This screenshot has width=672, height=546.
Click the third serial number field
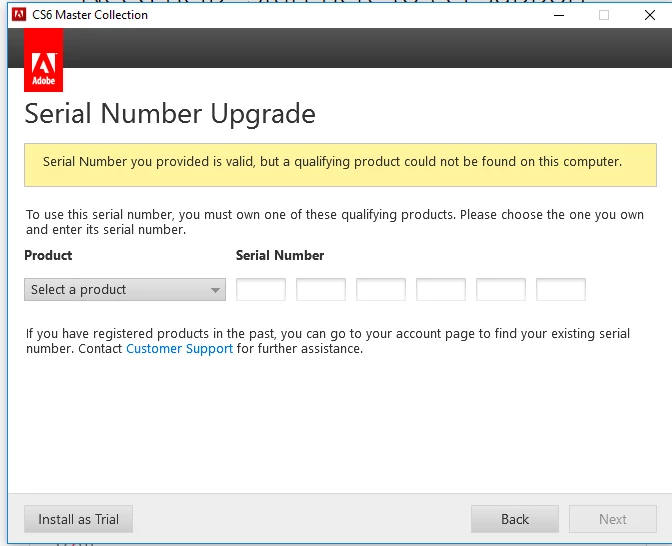[x=381, y=290]
